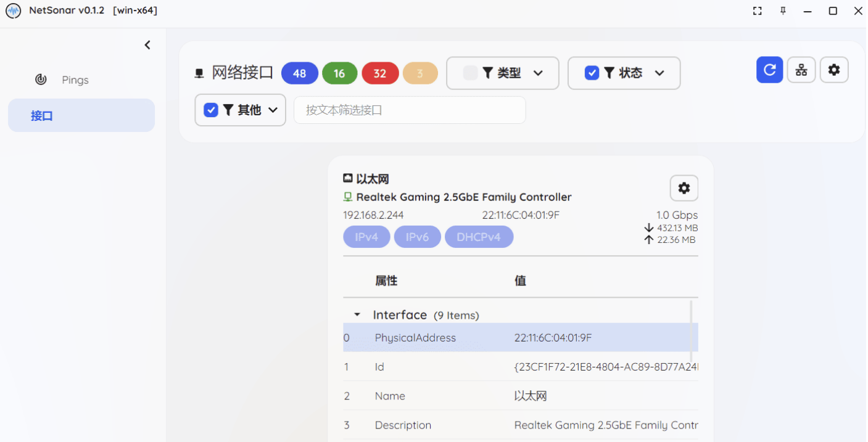Enable the 类型 filter checkbox
The width and height of the screenshot is (868, 442).
[470, 73]
